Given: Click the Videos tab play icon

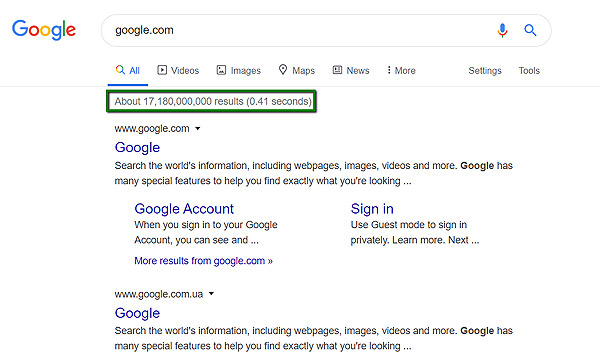Looking at the screenshot, I should 162,70.
